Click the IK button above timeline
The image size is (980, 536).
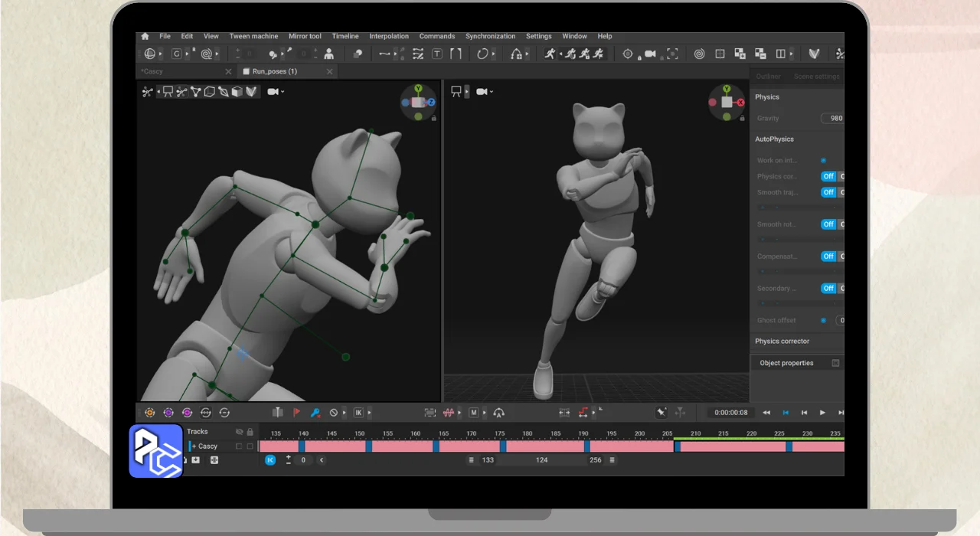tap(358, 413)
